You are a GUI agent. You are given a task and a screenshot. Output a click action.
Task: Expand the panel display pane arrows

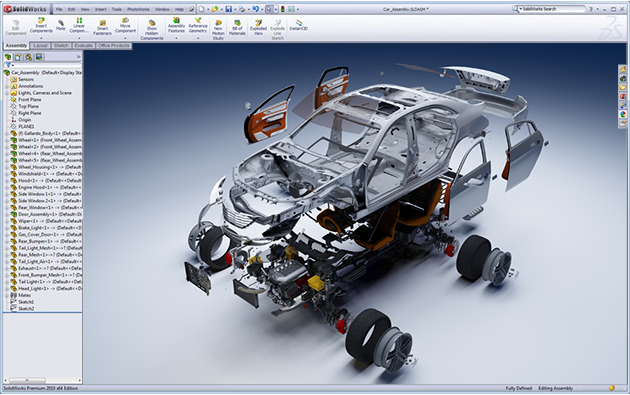tap(78, 57)
